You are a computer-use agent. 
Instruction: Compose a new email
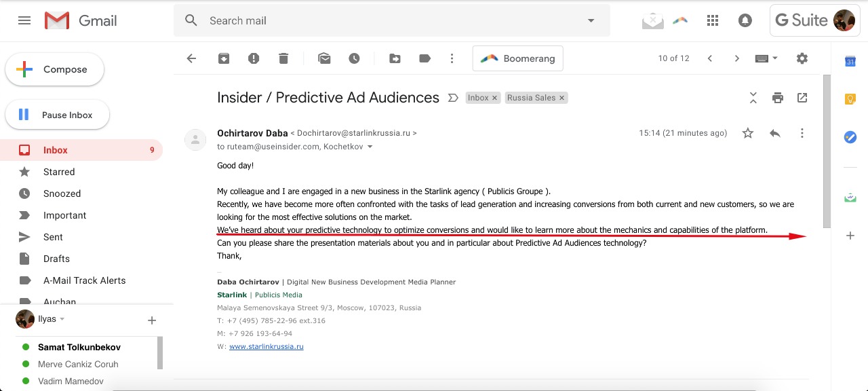click(x=55, y=69)
